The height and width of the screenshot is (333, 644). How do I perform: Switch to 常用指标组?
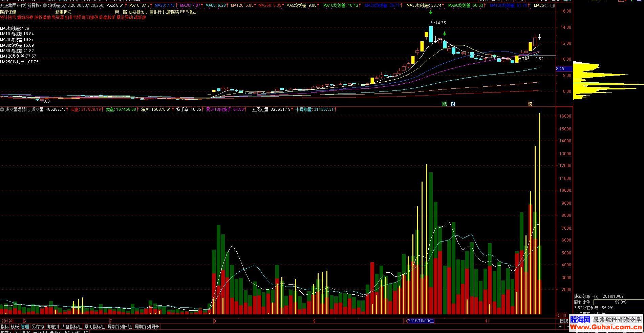94,327
